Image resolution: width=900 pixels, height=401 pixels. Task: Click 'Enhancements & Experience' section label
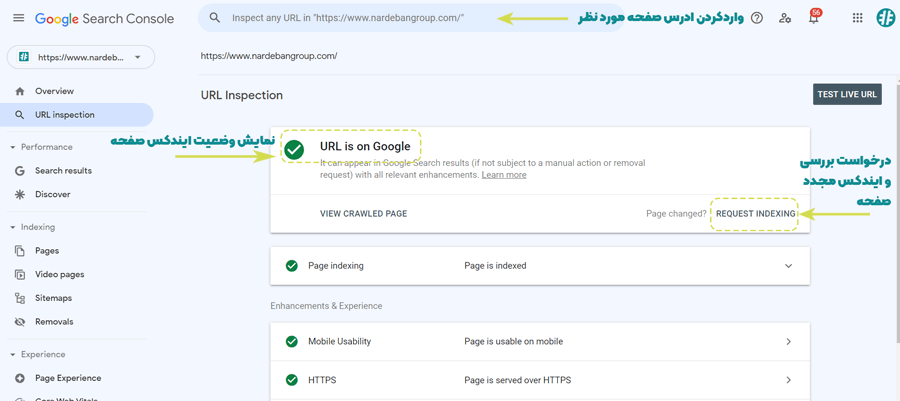pos(326,306)
